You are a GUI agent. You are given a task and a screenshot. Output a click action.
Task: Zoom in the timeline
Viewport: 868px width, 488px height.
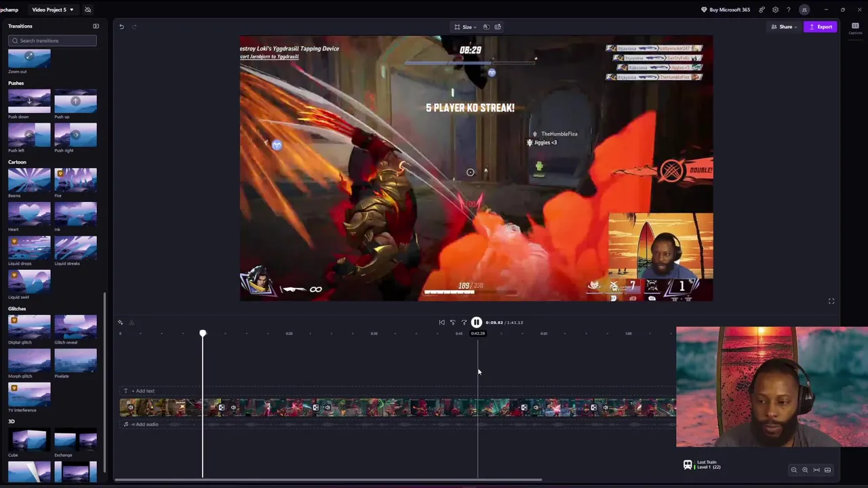tap(805, 470)
